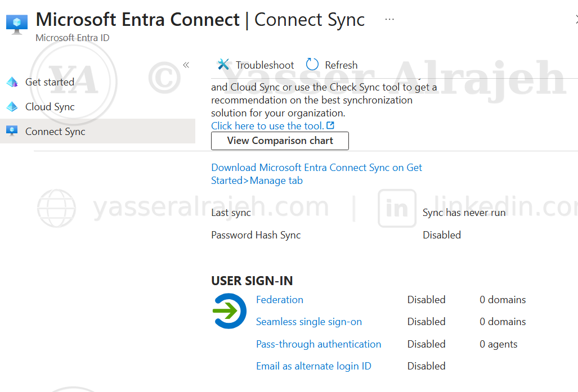Click Disabled value for Password Hash Sync
Screen dimensions: 578x392
(x=442, y=235)
